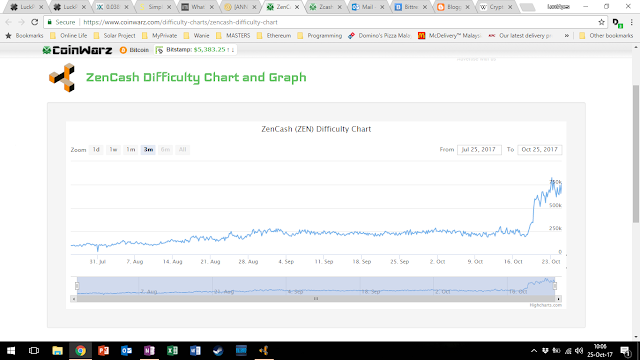
Task: Click the taskbar clock showing 25-Oct-17
Action: [x=600, y=351]
